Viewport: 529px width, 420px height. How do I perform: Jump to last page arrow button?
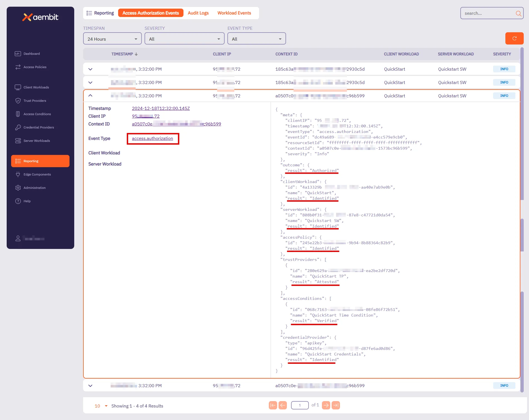(336, 405)
